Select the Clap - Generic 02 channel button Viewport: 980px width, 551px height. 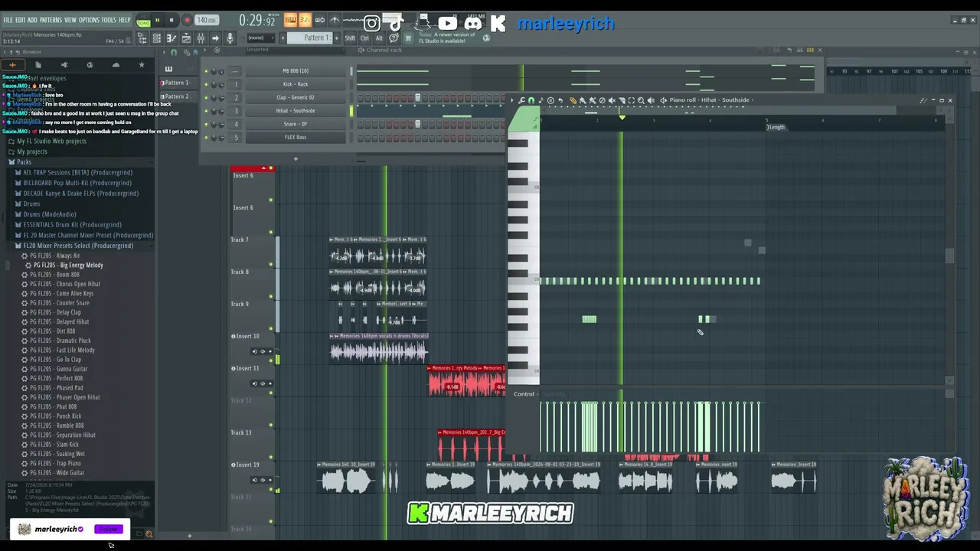coord(296,97)
